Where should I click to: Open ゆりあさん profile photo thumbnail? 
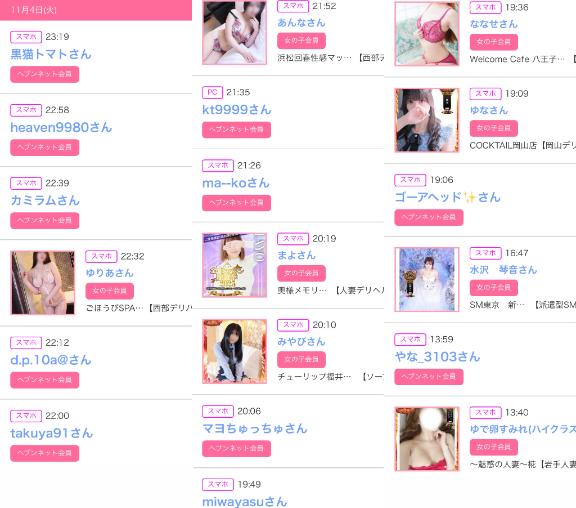pyautogui.click(x=43, y=282)
